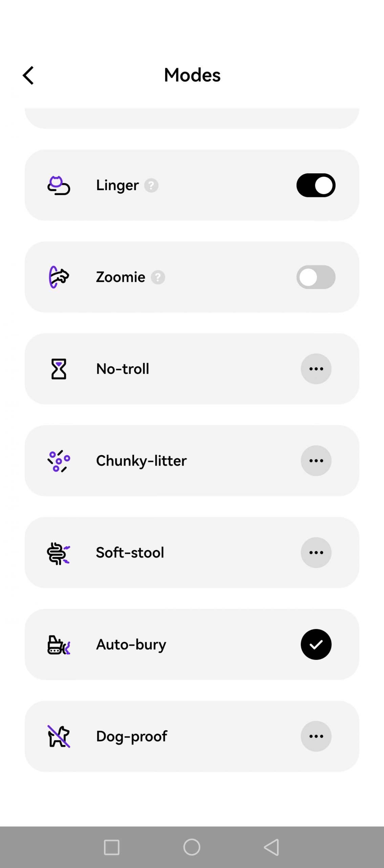This screenshot has height=868, width=384.
Task: Tap the Auto-bury bulldozer icon
Action: coord(59,645)
